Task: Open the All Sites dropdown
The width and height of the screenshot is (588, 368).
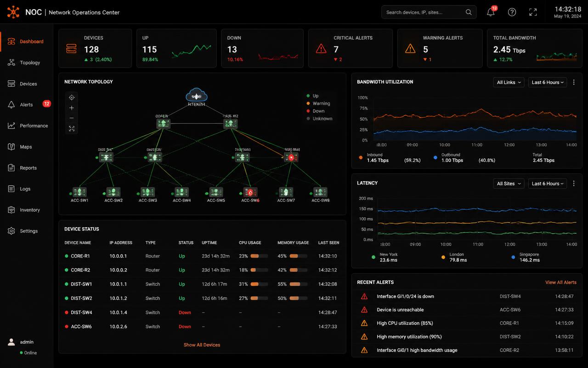Action: [509, 184]
